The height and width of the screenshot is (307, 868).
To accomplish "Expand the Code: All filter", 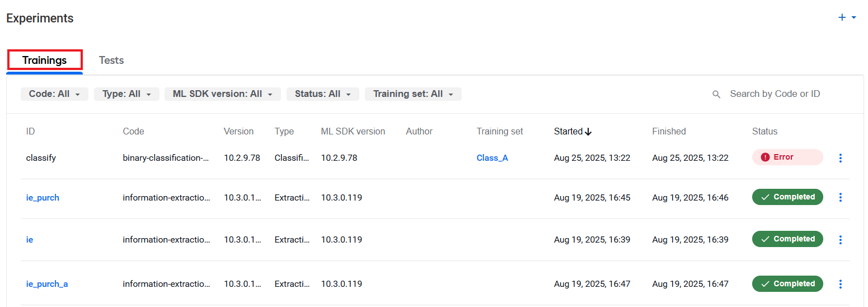I will click(54, 94).
